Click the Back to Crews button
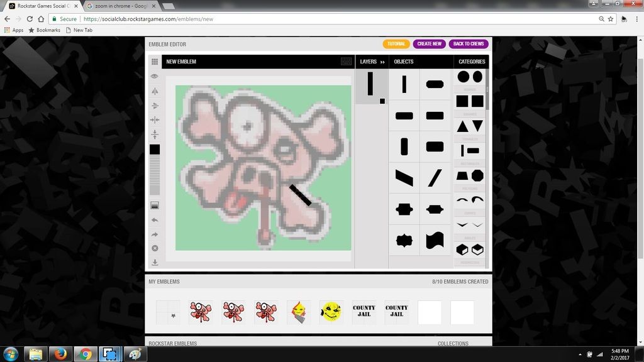Viewport: 644px width, 362px height. pos(469,44)
